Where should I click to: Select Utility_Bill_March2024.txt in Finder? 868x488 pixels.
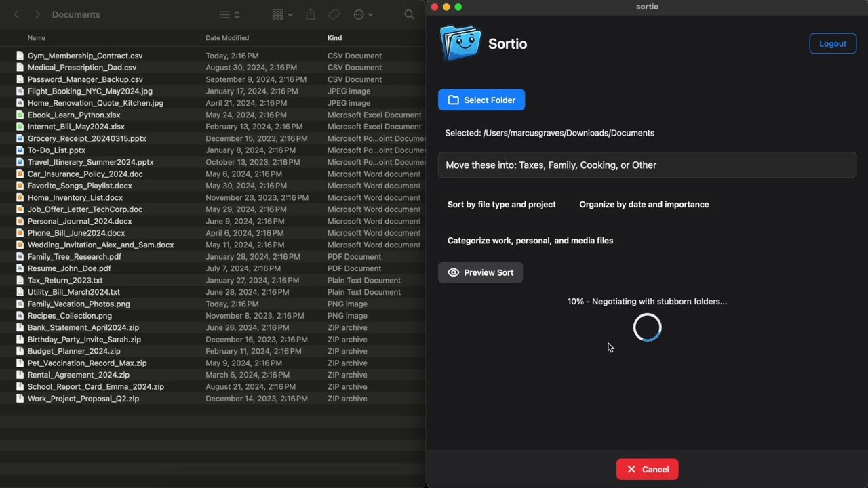tap(74, 292)
